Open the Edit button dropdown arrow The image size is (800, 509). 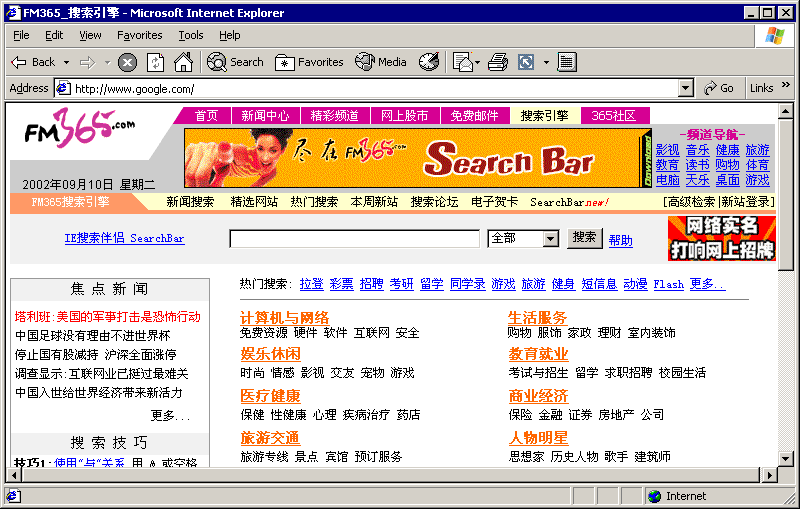[546, 63]
